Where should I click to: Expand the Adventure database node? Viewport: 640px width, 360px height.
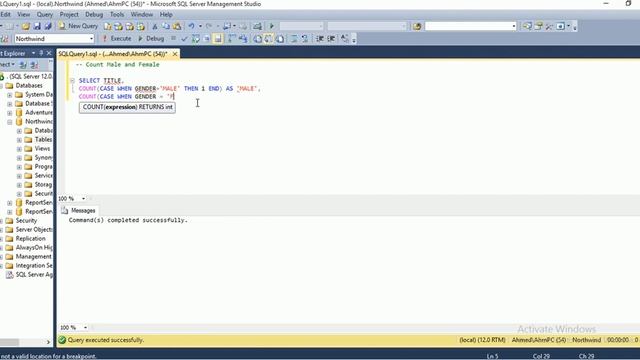point(9,113)
